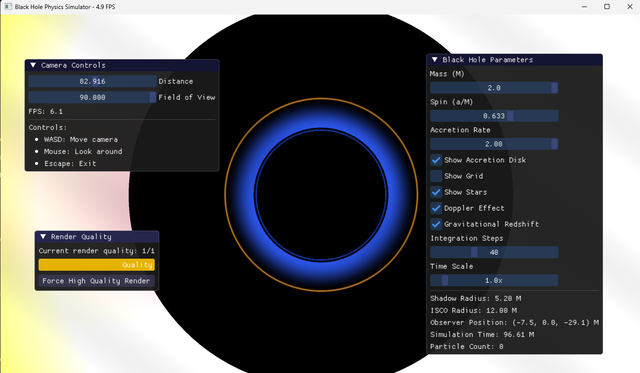Click the 'Mouse: Look around' hint
The width and height of the screenshot is (640, 373).
(83, 151)
